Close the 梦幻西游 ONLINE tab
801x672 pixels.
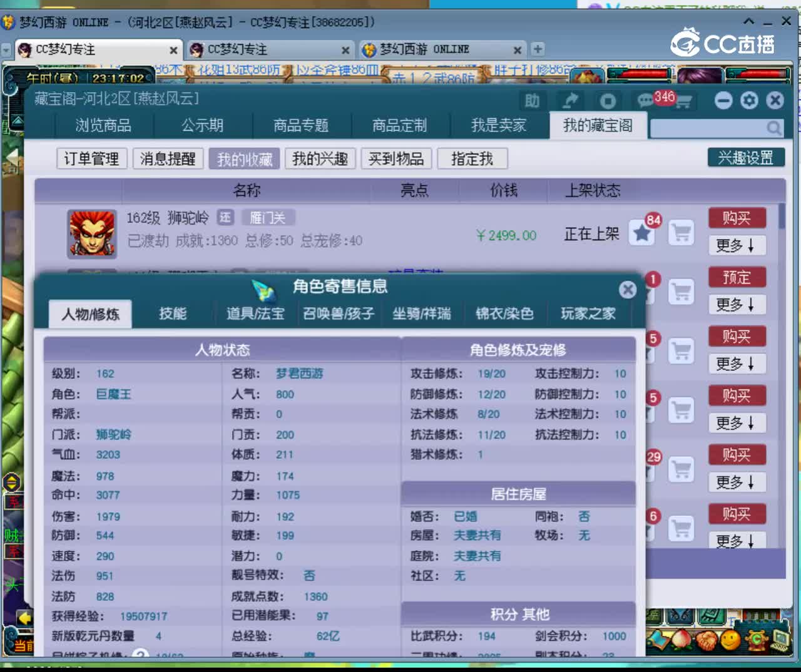pos(518,50)
